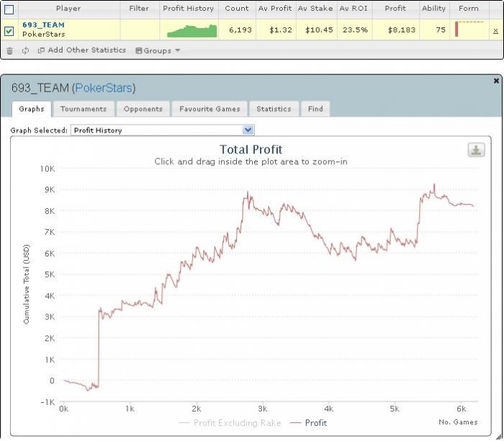Click the ability value 75
This screenshot has width=504, height=441.
441,30
